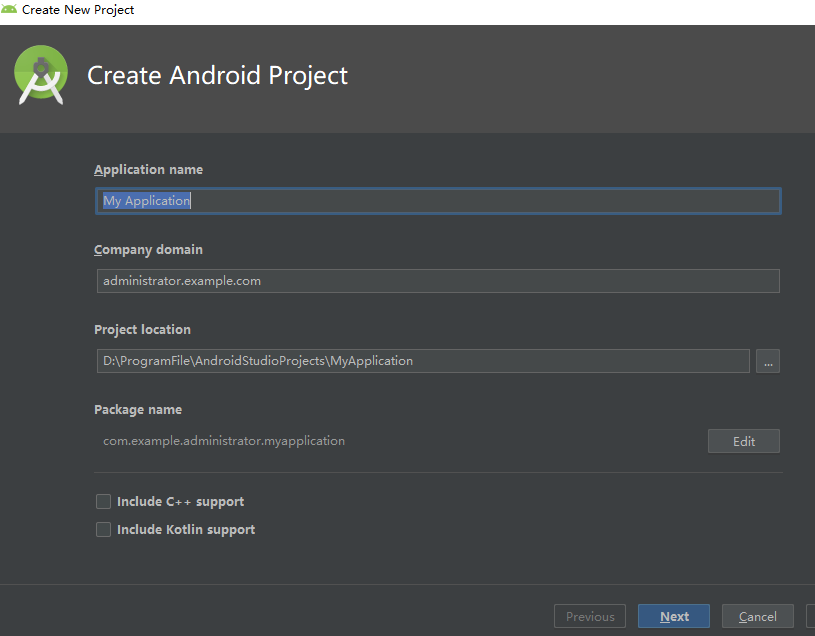The image size is (815, 636).
Task: Cancel the new project wizard
Action: (757, 615)
